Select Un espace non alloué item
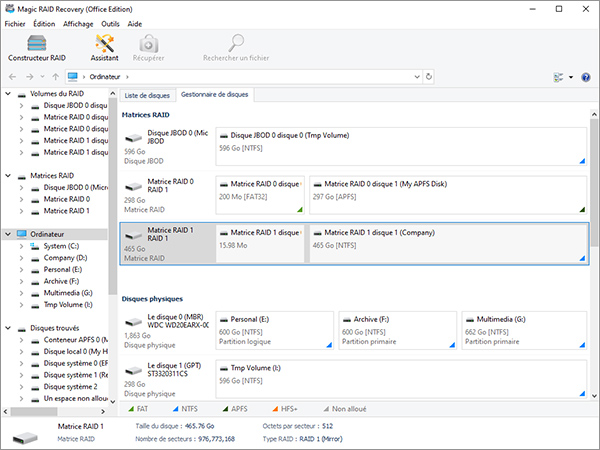600x450 pixels. [76, 398]
